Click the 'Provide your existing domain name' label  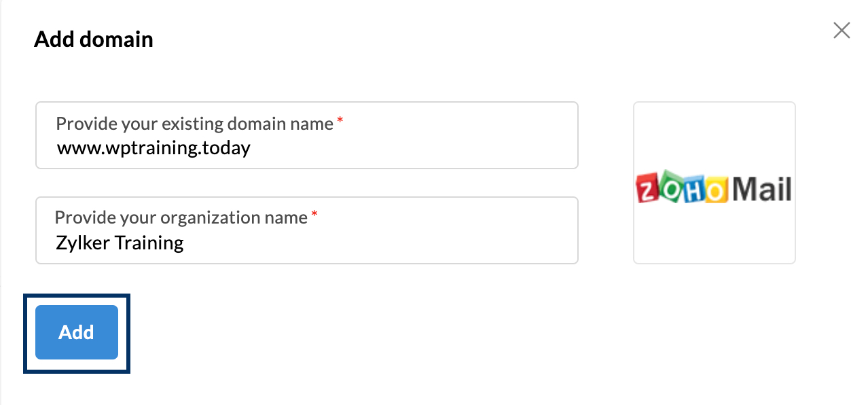(194, 124)
